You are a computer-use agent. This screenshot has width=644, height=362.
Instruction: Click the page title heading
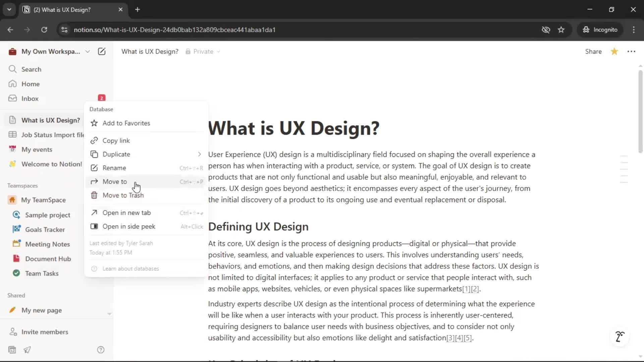tap(294, 128)
